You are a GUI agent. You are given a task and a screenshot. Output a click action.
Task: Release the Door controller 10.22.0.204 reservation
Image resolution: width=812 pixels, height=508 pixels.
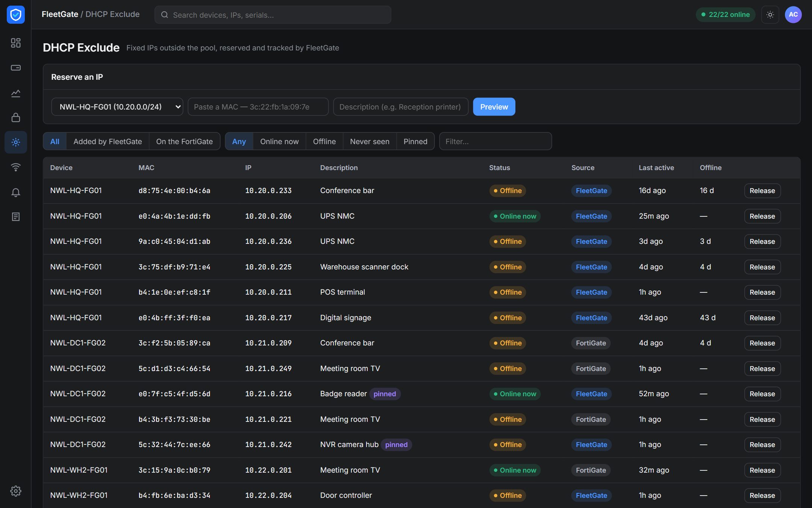coord(762,496)
